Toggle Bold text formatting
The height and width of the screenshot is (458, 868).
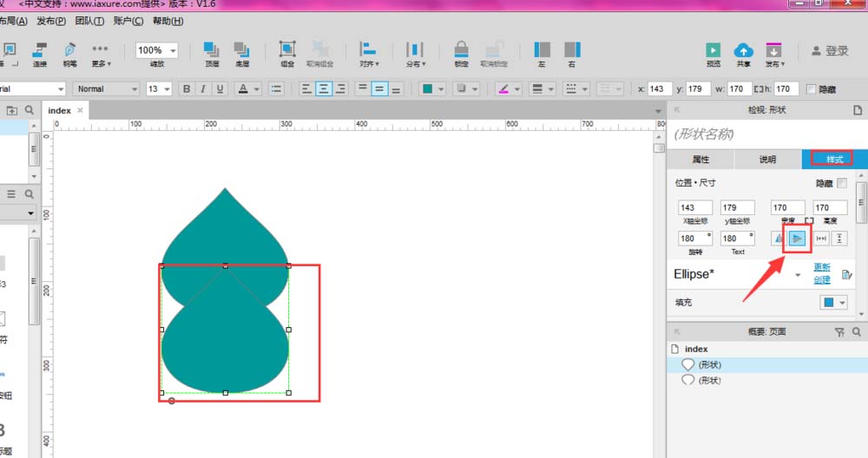(187, 88)
